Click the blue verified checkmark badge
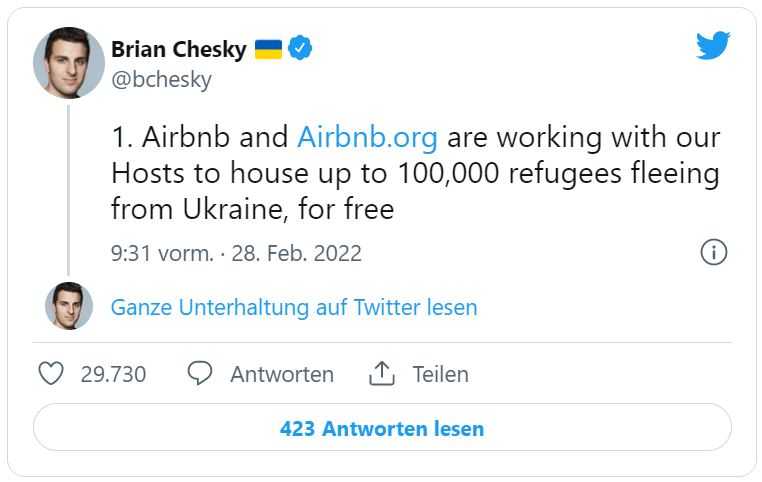 [300, 48]
